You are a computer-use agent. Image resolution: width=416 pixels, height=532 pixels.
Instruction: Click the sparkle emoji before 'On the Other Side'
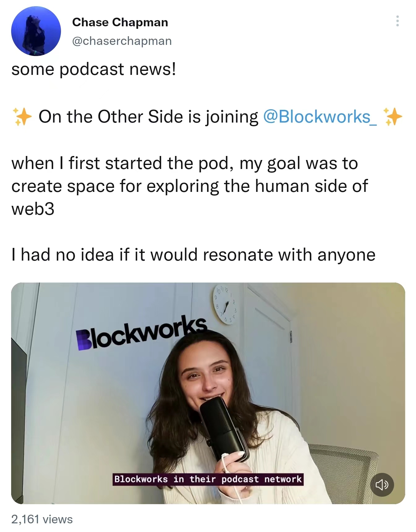pyautogui.click(x=22, y=117)
